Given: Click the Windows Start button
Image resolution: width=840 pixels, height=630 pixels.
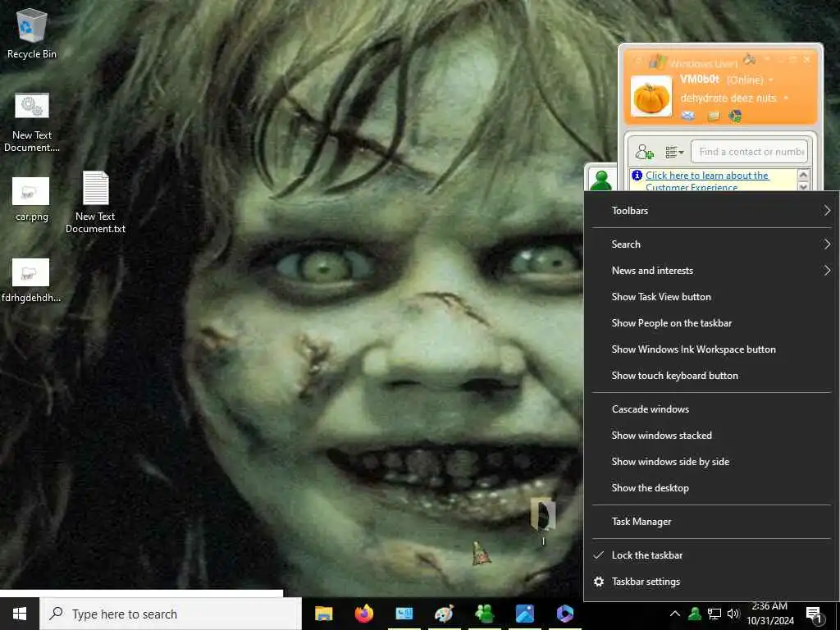Looking at the screenshot, I should (20, 614).
